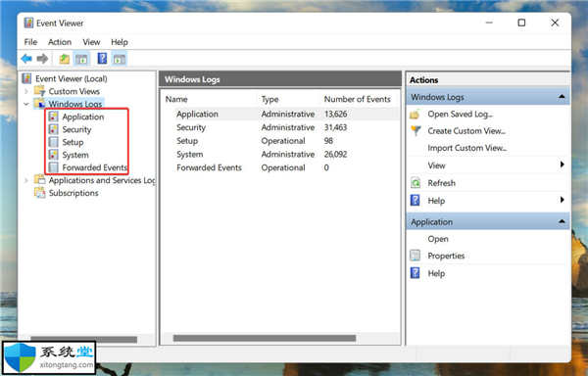Open the View menu in menu bar
Image resolution: width=588 pixels, height=376 pixels.
[x=91, y=42]
